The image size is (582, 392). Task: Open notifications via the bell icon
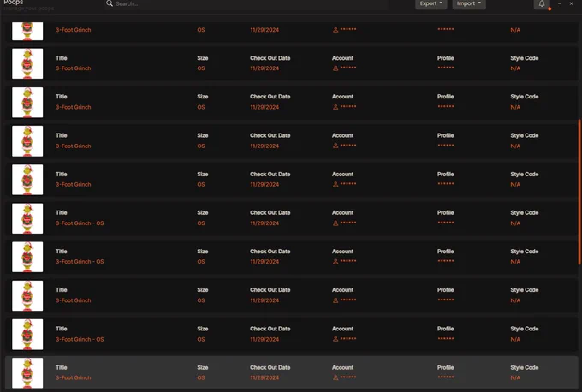pos(542,4)
